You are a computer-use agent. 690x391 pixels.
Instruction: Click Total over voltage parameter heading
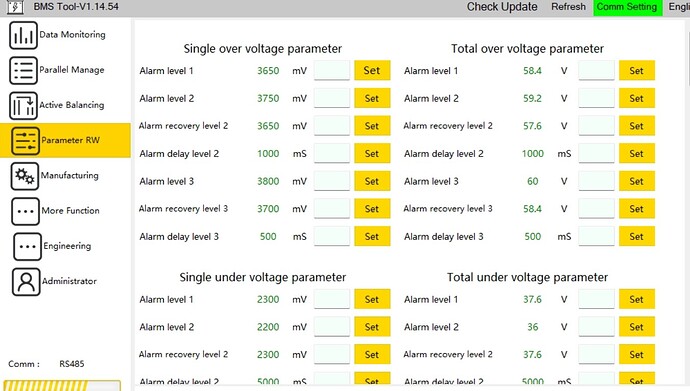click(x=527, y=49)
